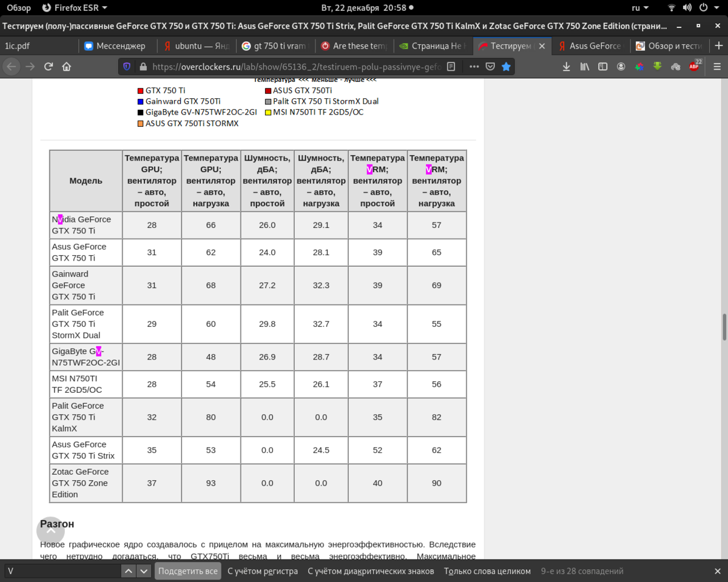
Task: Open GNOME Обзор activities overview
Action: tap(19, 8)
